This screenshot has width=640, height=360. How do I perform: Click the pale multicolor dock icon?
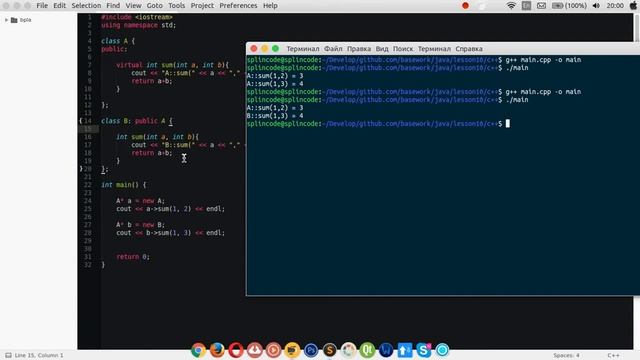[x=349, y=350]
